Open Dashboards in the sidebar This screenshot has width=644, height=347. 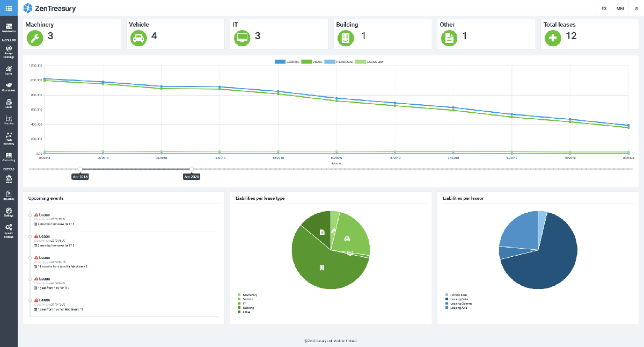click(x=9, y=28)
